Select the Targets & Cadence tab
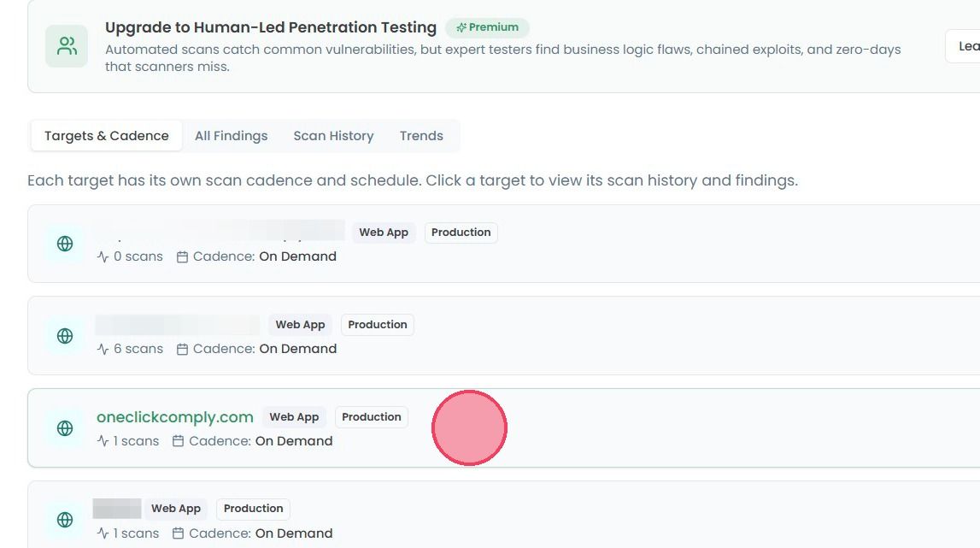The height and width of the screenshot is (548, 980). point(106,136)
